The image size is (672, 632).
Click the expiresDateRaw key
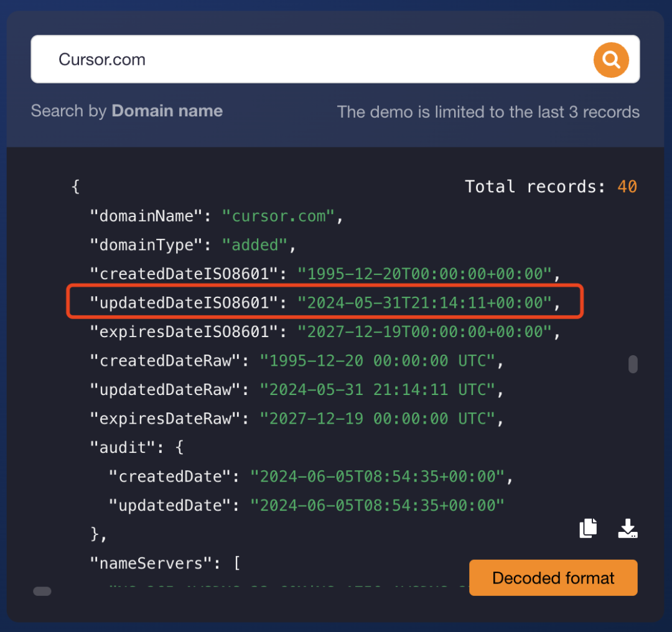pyautogui.click(x=165, y=419)
